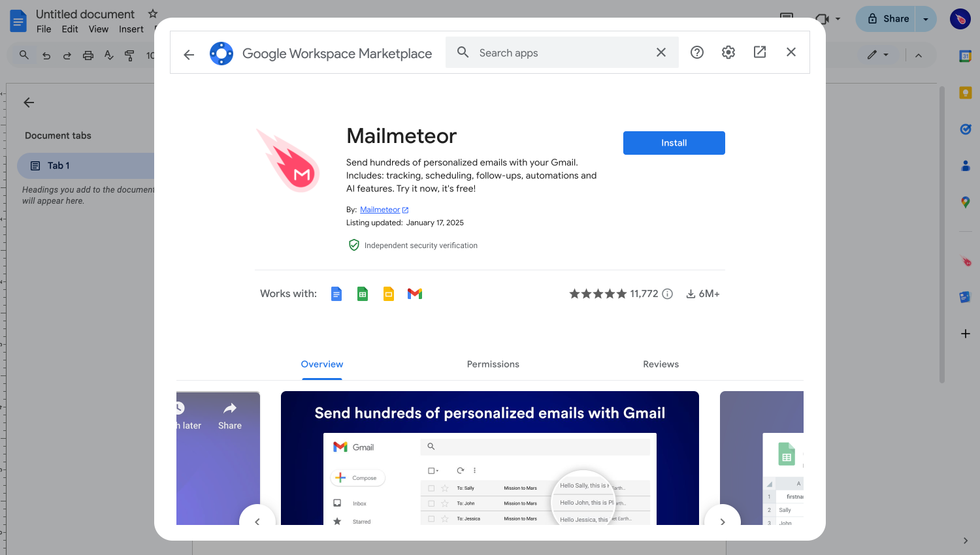Open the blue add-on below Mailmeteor in side panel

966,297
